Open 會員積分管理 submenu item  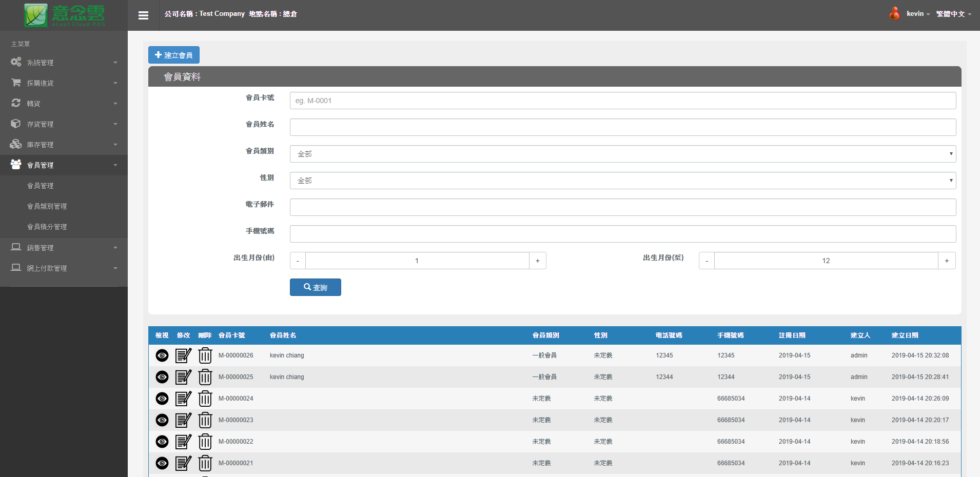pyautogui.click(x=47, y=227)
